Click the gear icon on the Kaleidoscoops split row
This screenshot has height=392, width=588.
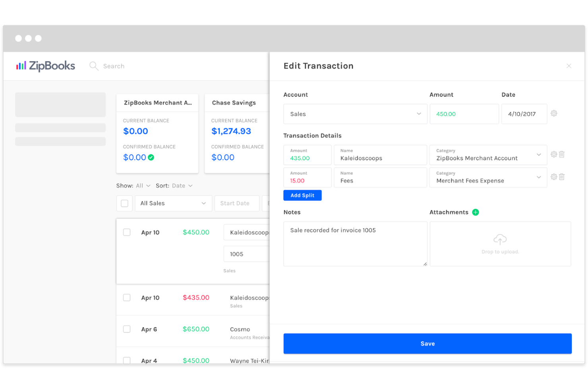coord(554,154)
